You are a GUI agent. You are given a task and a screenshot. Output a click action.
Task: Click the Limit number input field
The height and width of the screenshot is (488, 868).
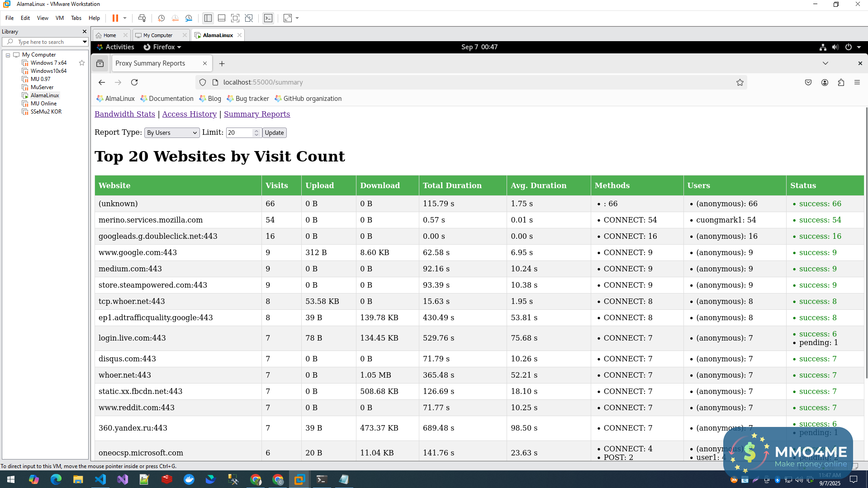(x=239, y=133)
